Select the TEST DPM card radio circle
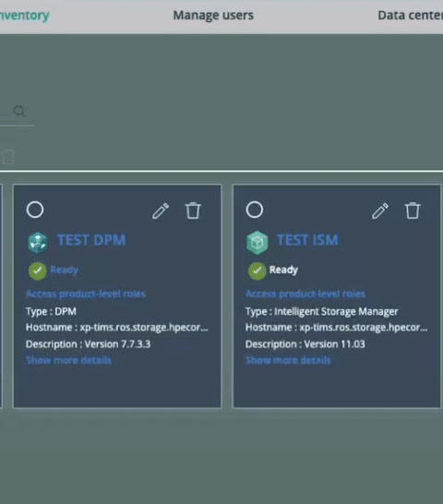This screenshot has height=504, width=443. coord(35,210)
